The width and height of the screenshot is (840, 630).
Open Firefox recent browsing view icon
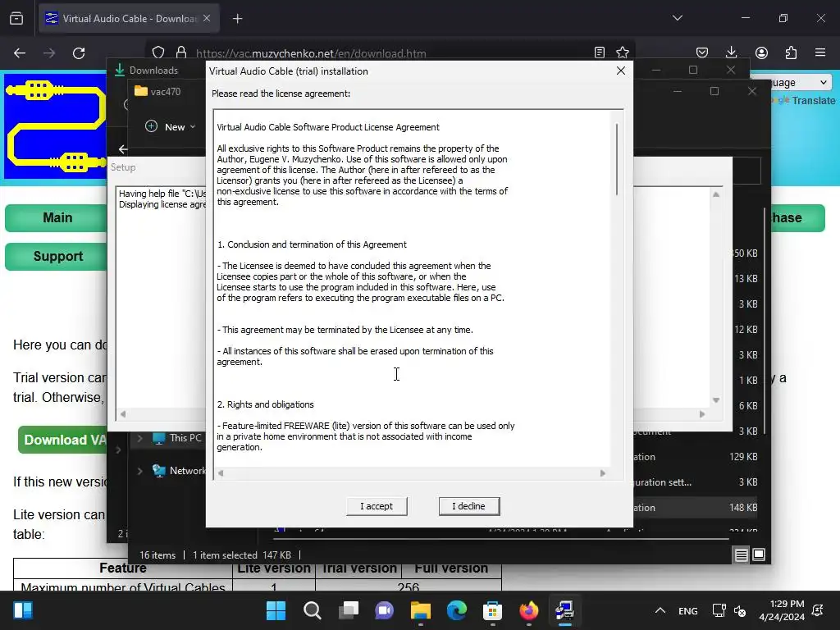click(x=16, y=18)
